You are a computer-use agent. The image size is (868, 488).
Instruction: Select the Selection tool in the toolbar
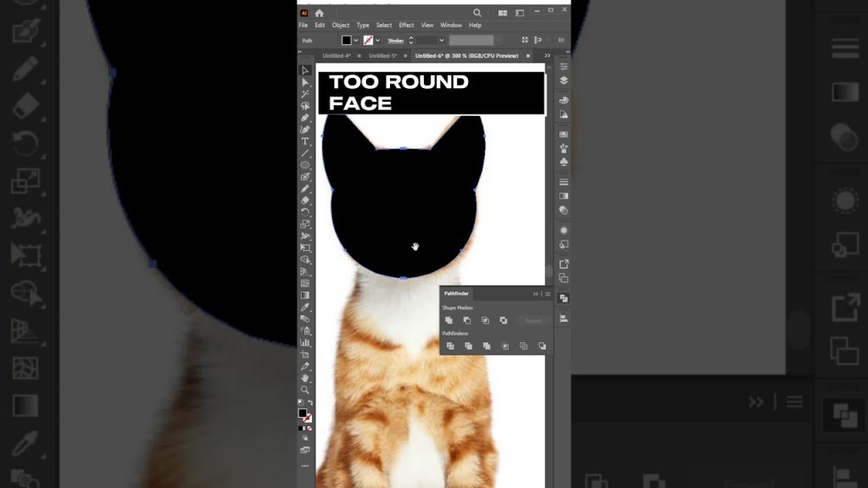click(x=306, y=70)
